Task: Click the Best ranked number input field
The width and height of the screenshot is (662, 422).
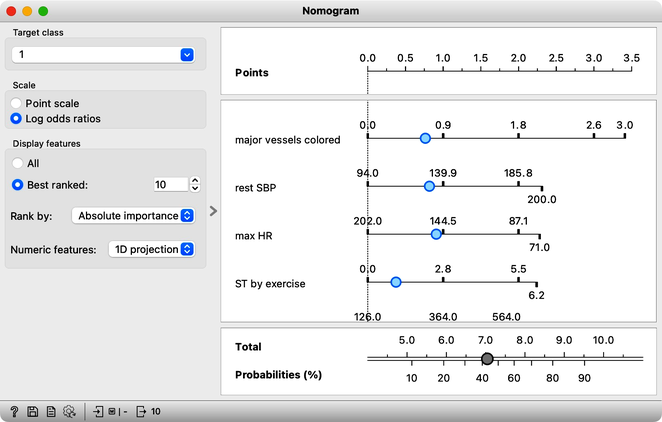Action: (x=171, y=184)
